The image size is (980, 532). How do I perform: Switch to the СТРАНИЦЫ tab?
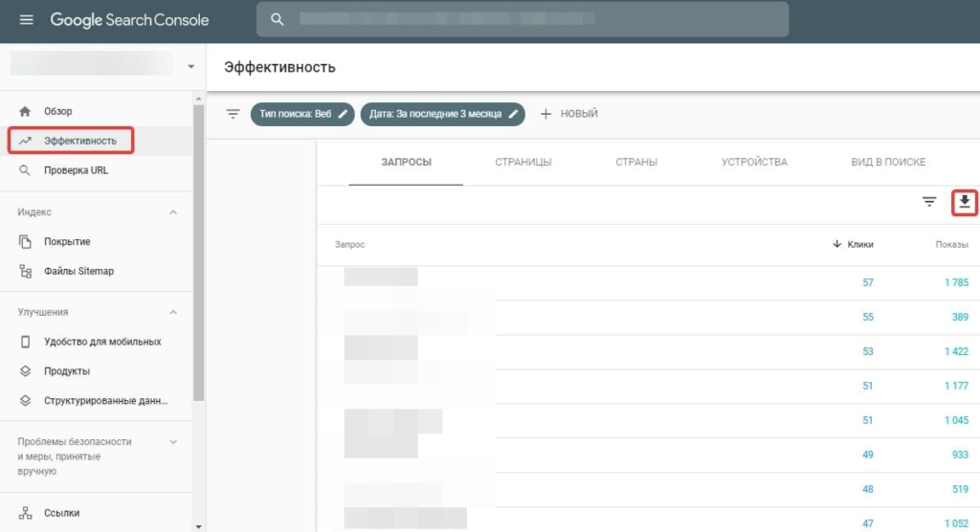(x=523, y=162)
